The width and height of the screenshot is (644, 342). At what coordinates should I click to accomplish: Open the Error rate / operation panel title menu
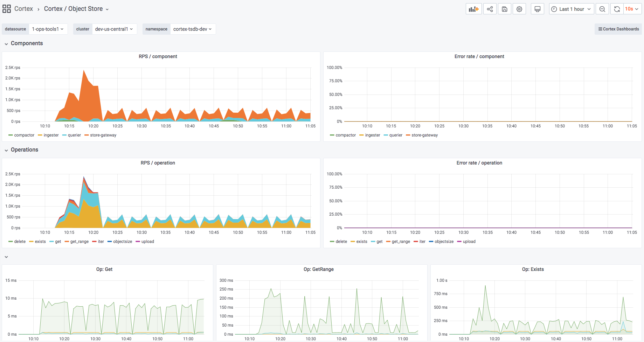[479, 163]
